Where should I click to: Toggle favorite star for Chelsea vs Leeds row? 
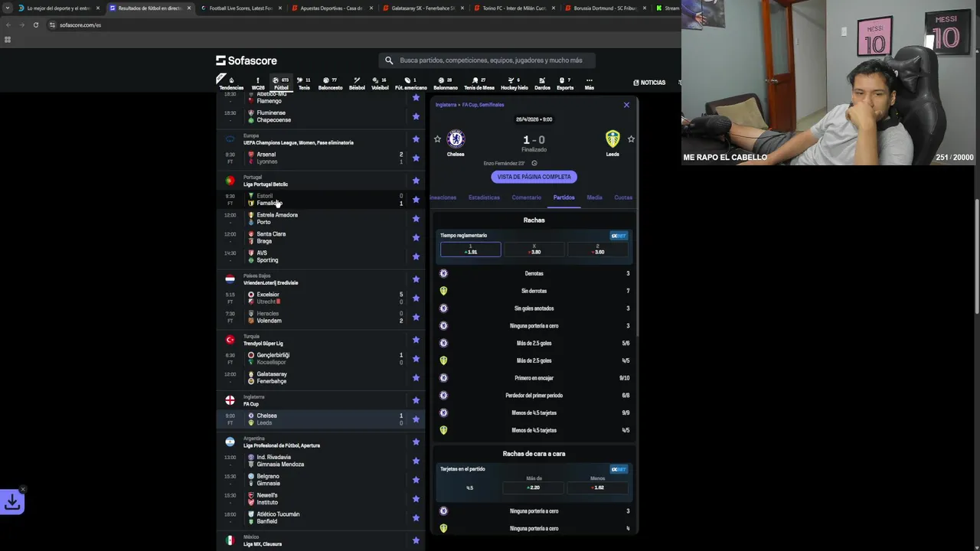[416, 419]
